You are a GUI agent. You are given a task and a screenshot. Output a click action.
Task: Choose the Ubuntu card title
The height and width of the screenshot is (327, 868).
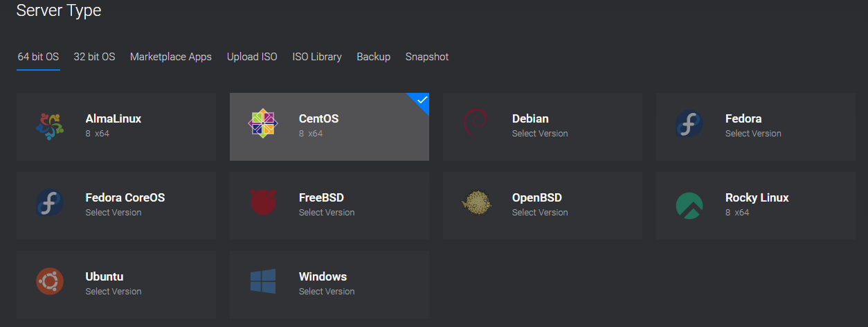105,276
